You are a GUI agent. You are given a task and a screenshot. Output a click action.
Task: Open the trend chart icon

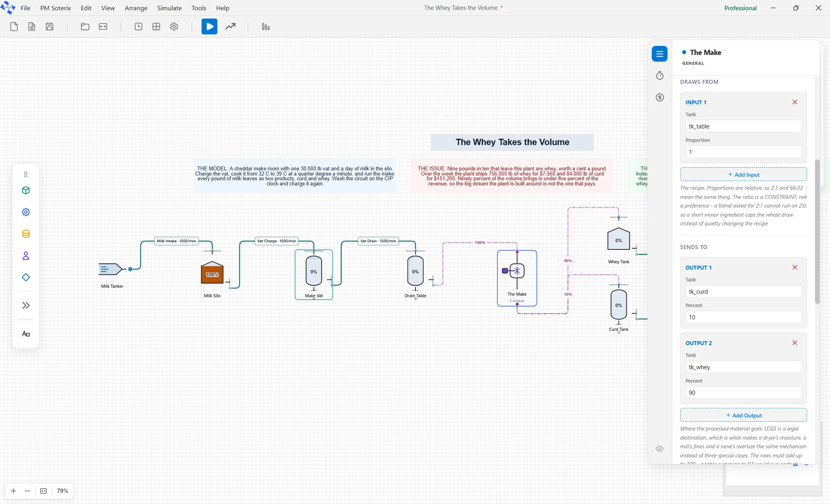[x=230, y=26]
